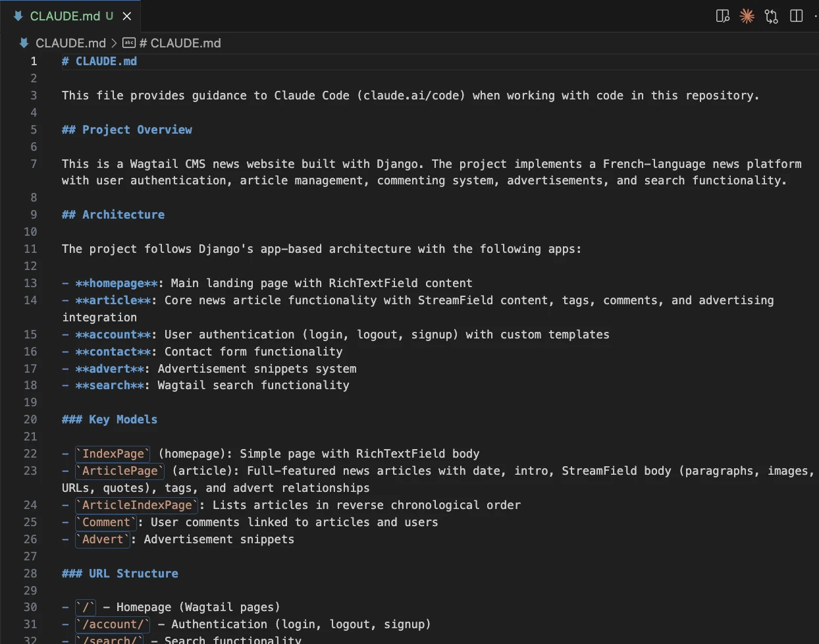819x644 pixels.
Task: Click the breadcrumb chevron separator
Action: click(x=114, y=43)
